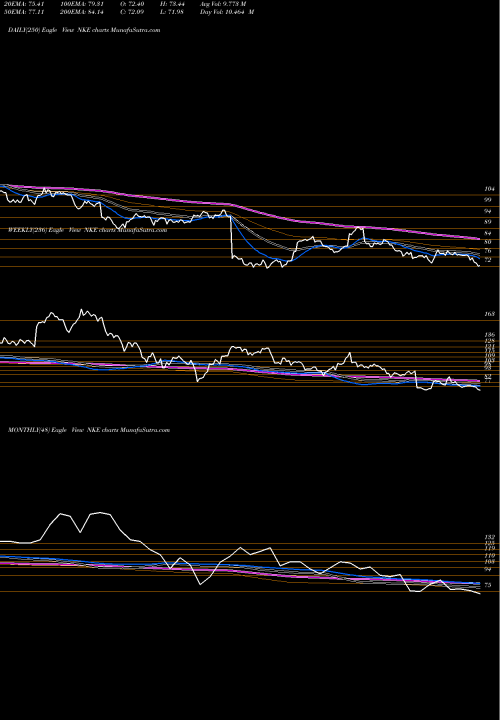The width and height of the screenshot is (500, 720).
Task: Click the high price H: 73.44
Action: point(171,4)
